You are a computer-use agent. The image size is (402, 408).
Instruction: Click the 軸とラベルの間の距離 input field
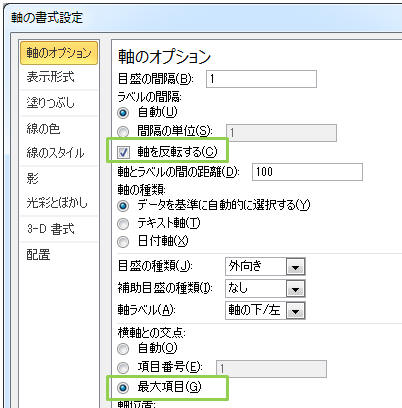coord(307,172)
